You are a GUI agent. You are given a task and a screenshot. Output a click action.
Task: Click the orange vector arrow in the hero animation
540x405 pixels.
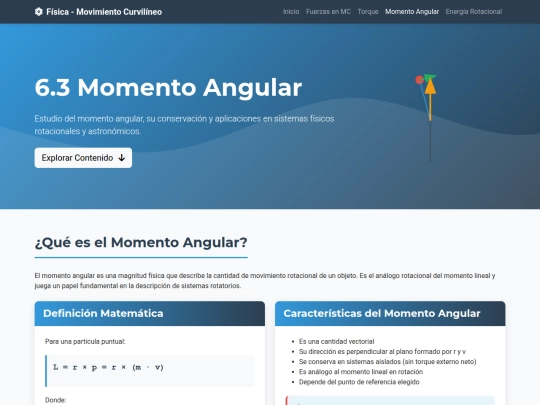tap(430, 100)
